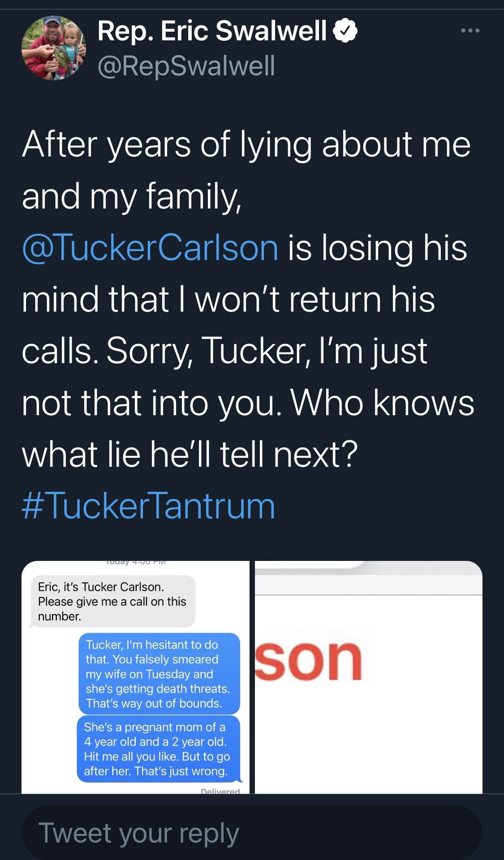Click the gray header bar in right image
Screen dimensions: 504x860
click(368, 578)
